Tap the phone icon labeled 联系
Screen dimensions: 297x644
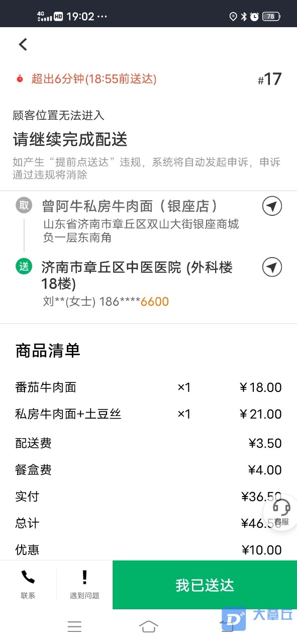coord(28,584)
